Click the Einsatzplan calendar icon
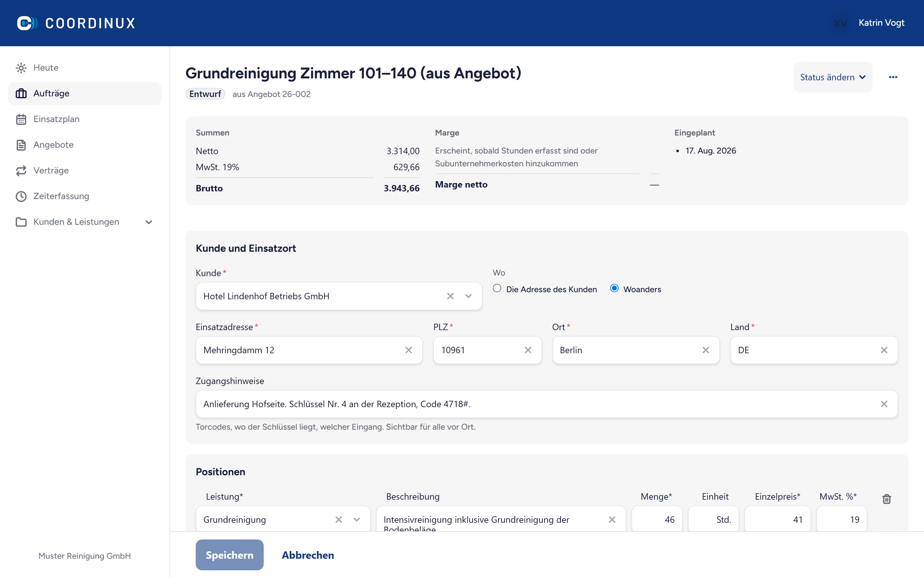The height and width of the screenshot is (578, 924). point(21,119)
